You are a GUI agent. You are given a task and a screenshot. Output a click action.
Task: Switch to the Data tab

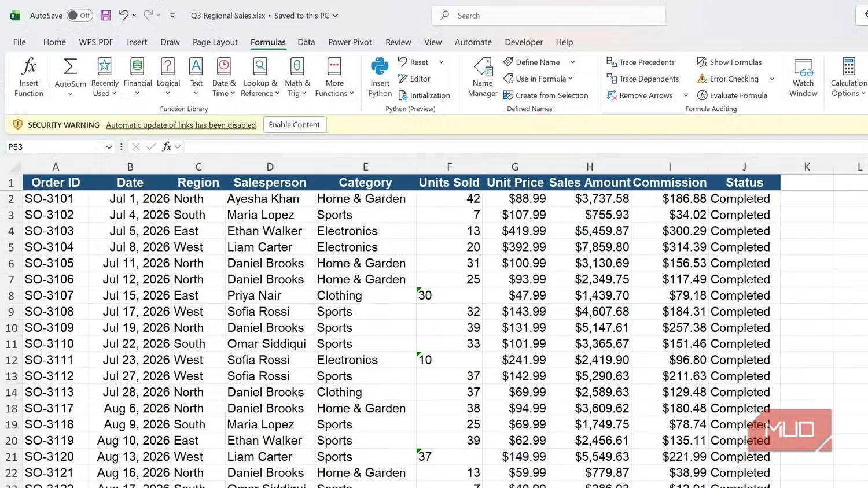click(306, 42)
